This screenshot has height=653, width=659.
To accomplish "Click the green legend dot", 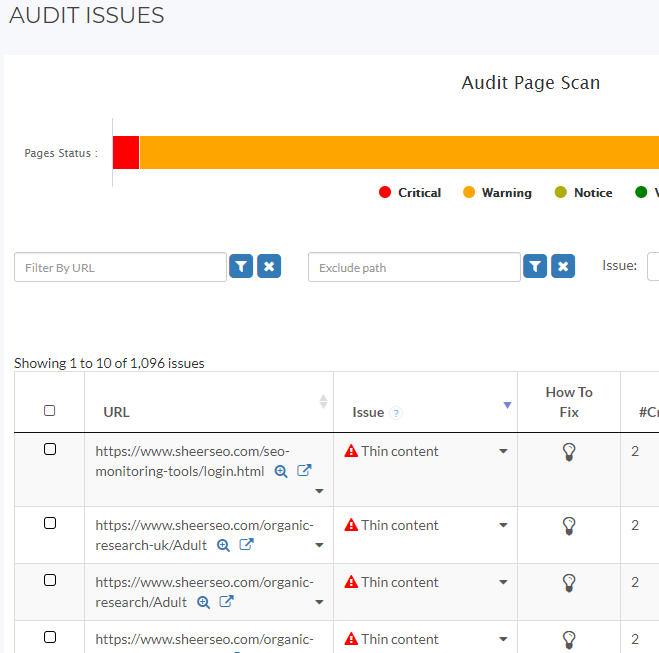I will coord(641,192).
